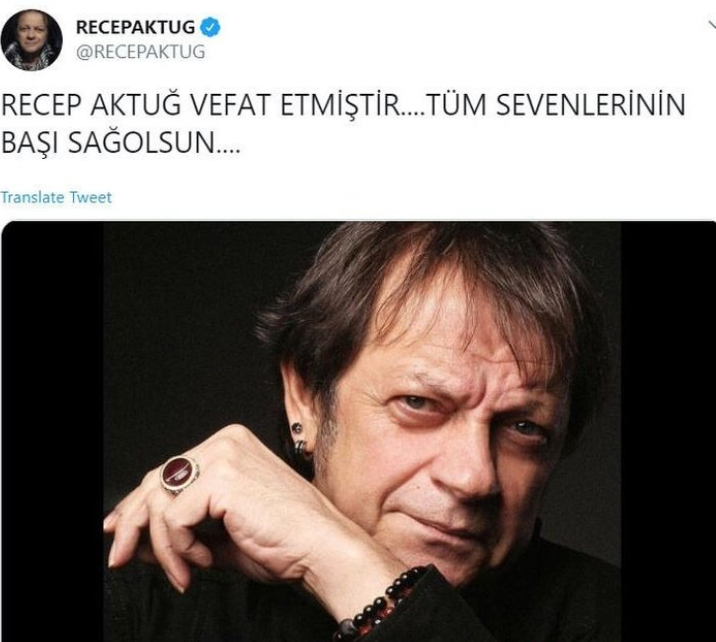Click the black left margin of image

pyautogui.click(x=53, y=432)
